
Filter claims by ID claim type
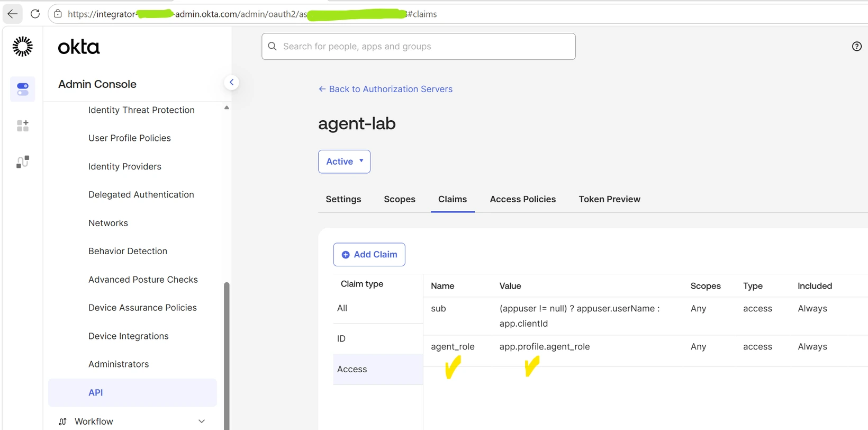pos(378,338)
